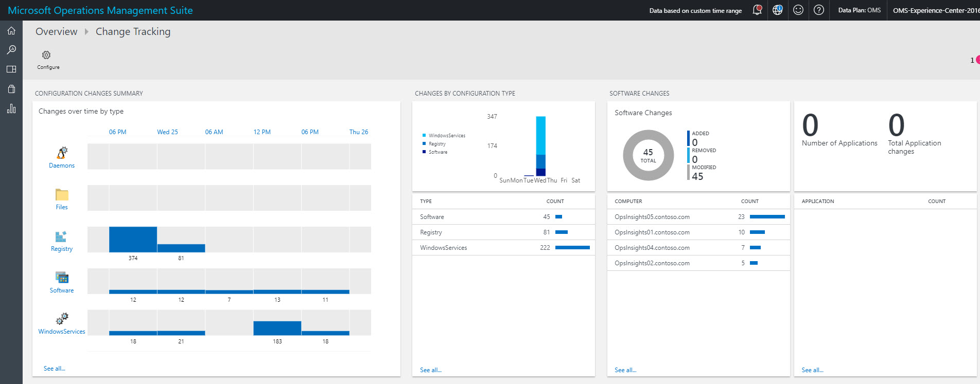Click the TYPE column header
The image size is (980, 384).
[426, 202]
